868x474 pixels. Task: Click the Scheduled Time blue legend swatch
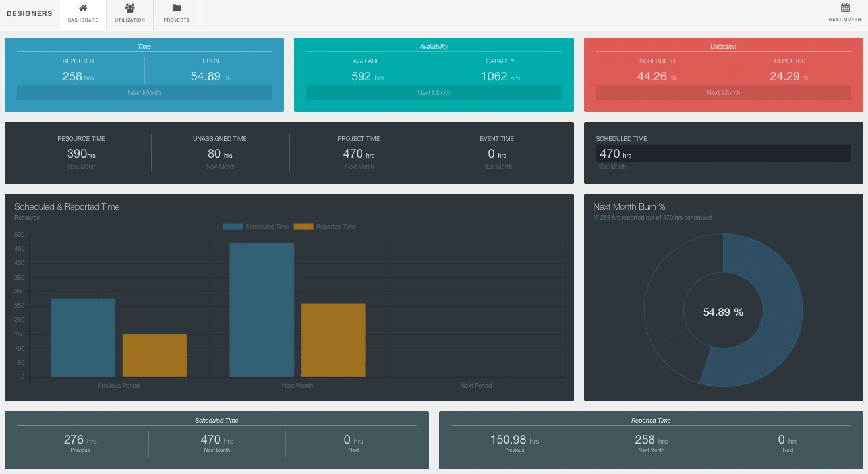click(x=232, y=226)
